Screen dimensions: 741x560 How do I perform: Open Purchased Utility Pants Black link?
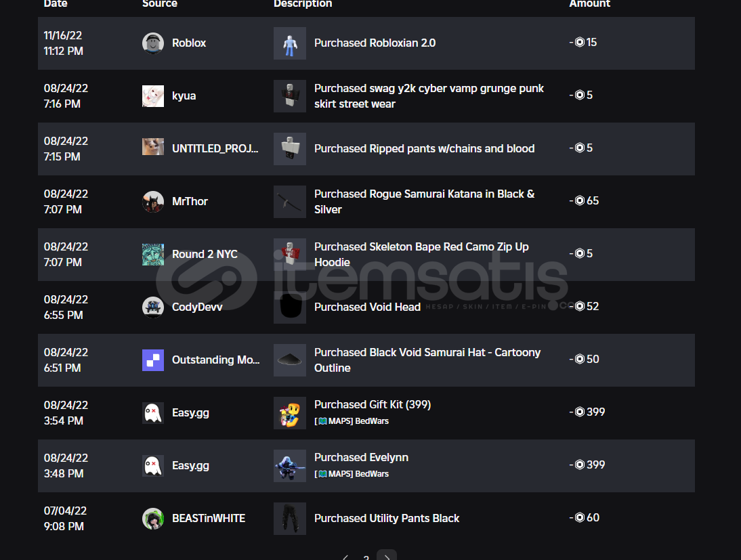[387, 519]
